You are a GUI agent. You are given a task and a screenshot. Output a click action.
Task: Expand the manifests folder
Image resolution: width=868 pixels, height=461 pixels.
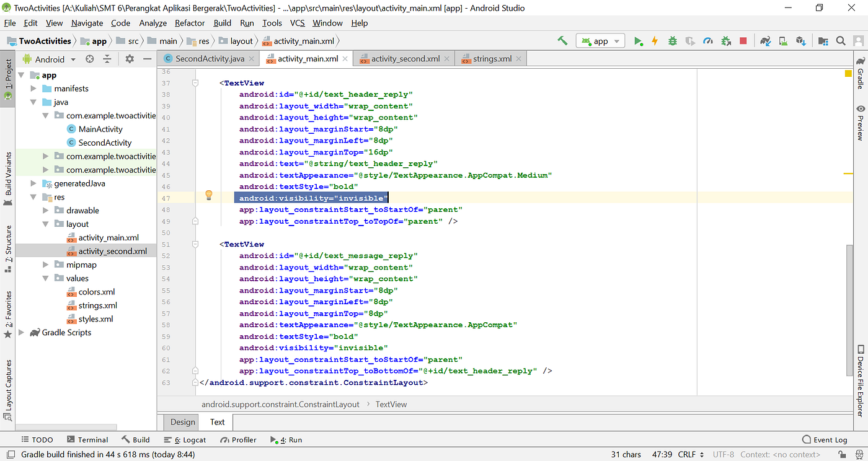coord(33,89)
